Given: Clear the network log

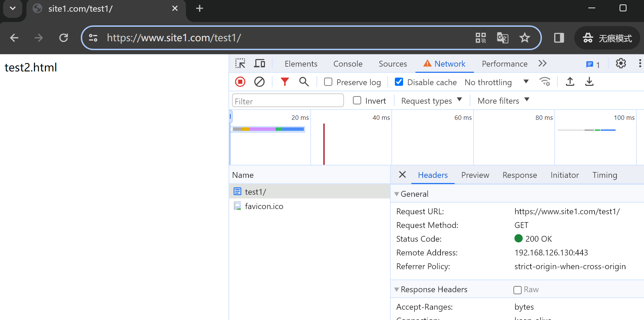Looking at the screenshot, I should pyautogui.click(x=259, y=82).
